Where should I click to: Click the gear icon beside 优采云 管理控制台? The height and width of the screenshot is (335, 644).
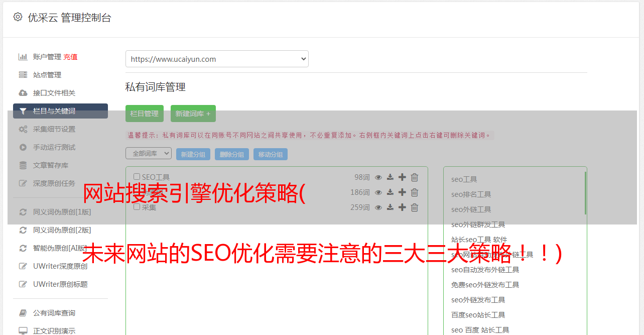click(x=18, y=17)
